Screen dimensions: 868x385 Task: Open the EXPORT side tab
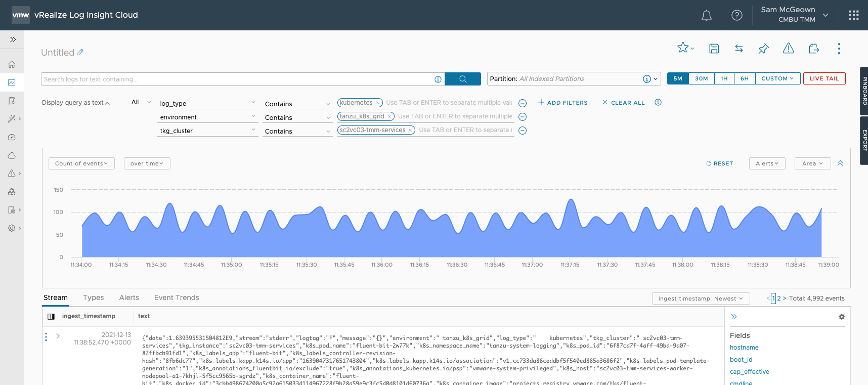(x=864, y=140)
